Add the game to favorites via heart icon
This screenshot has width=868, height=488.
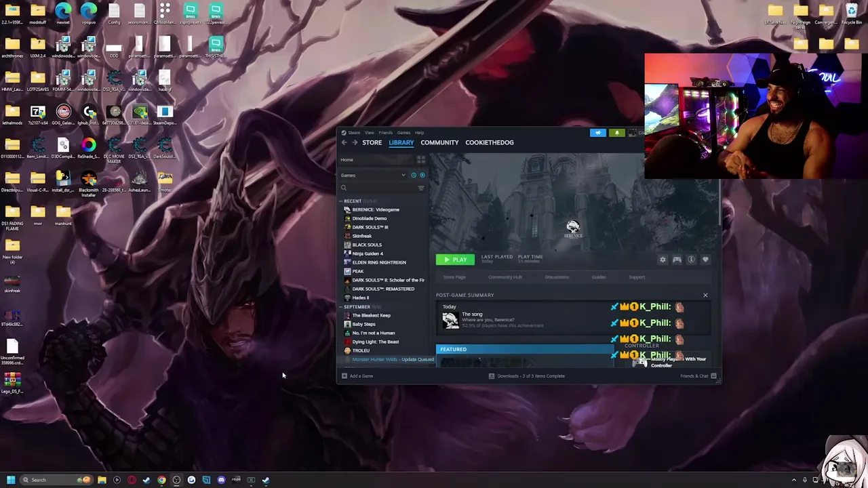705,260
